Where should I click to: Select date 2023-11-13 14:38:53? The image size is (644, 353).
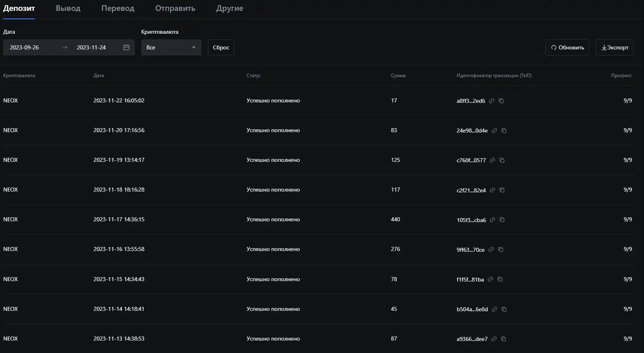tap(119, 339)
